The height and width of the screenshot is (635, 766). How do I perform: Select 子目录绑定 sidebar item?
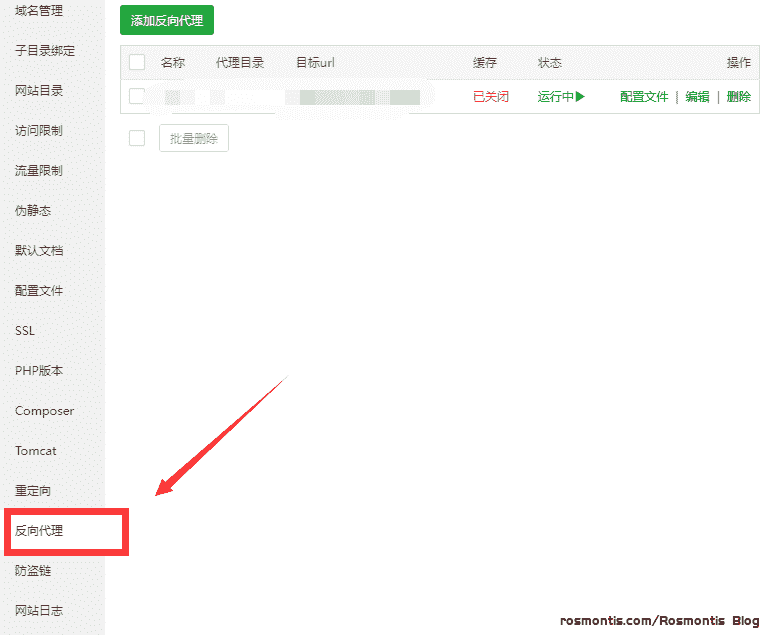point(45,50)
